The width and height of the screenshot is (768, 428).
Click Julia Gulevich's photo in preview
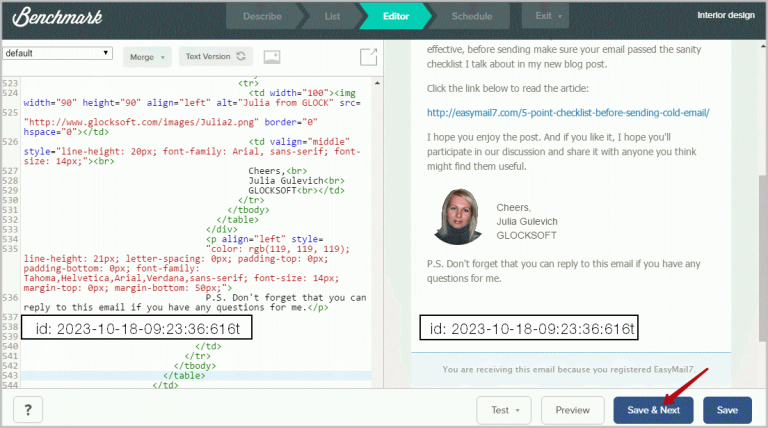[459, 217]
